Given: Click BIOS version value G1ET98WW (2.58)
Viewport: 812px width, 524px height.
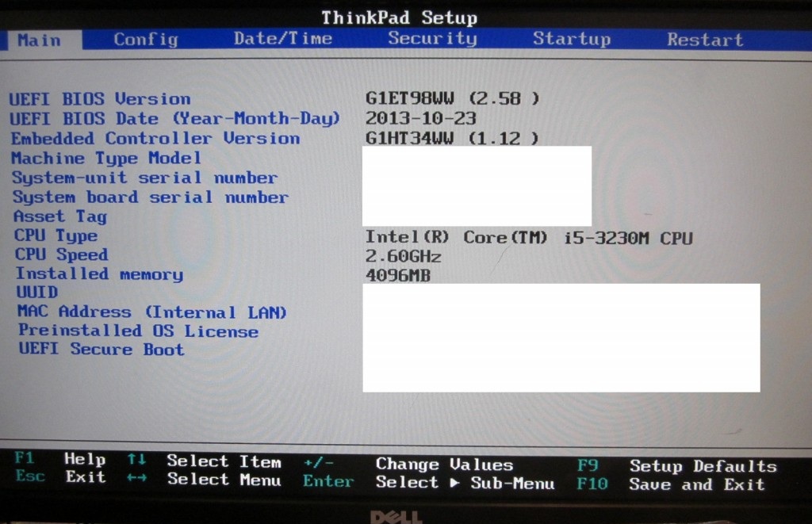Looking at the screenshot, I should tap(452, 98).
